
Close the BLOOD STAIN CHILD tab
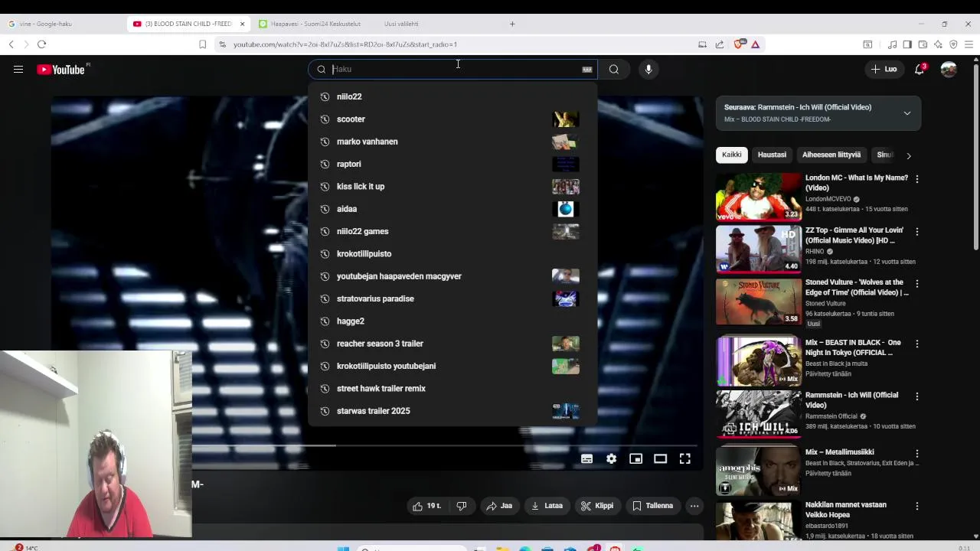tap(242, 24)
